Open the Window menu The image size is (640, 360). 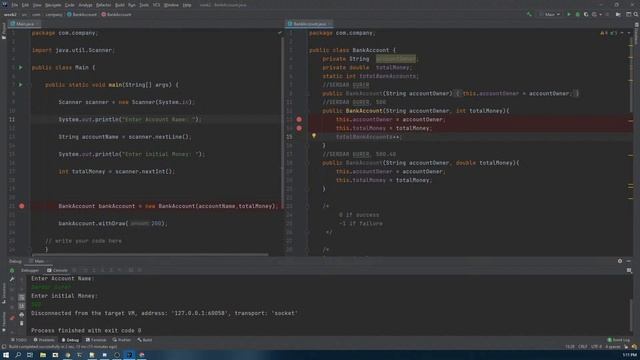point(171,5)
